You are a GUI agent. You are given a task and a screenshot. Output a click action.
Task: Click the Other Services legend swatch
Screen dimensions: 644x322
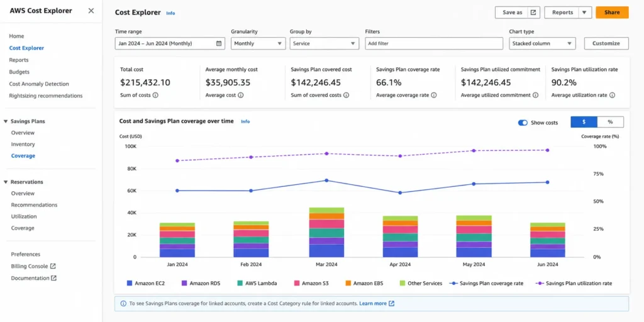[x=402, y=283]
